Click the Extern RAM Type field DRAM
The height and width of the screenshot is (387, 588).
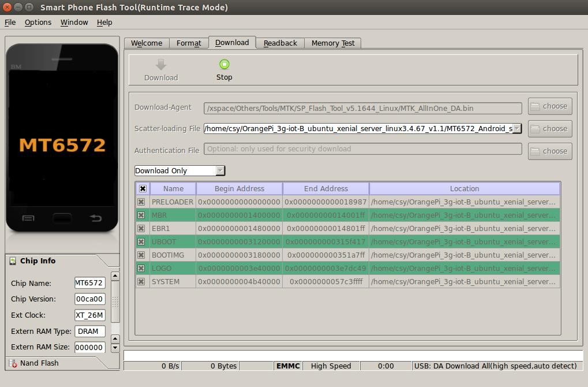coord(90,332)
